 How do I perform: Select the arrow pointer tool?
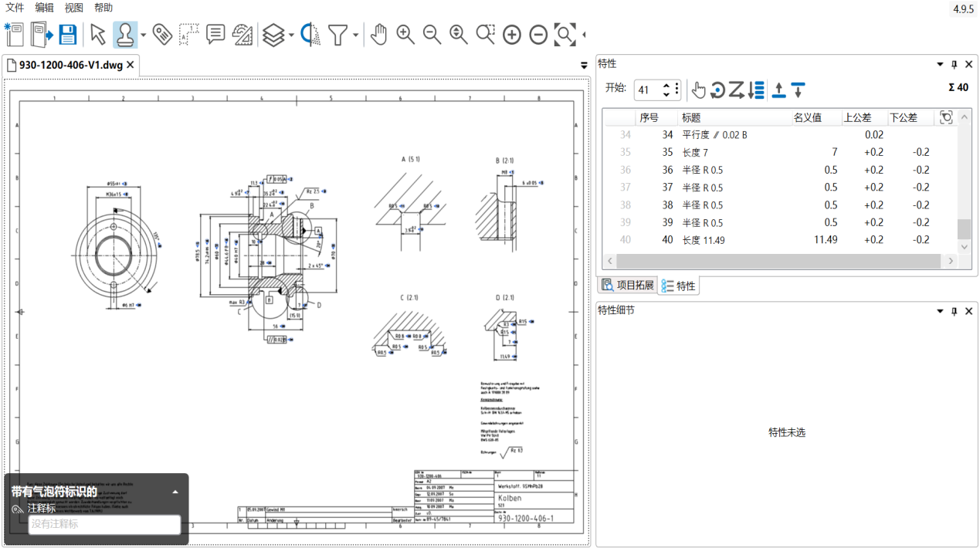tap(97, 35)
